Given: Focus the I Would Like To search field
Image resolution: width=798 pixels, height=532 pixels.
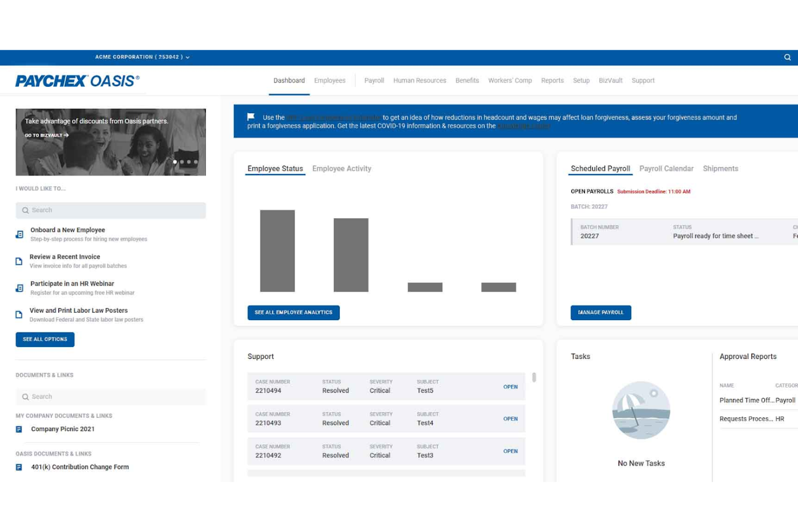Looking at the screenshot, I should [111, 210].
